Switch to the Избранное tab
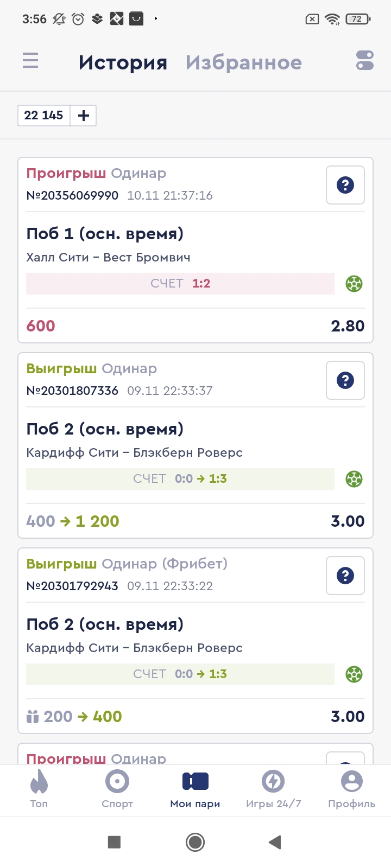Image resolution: width=391 pixels, height=868 pixels. click(243, 63)
